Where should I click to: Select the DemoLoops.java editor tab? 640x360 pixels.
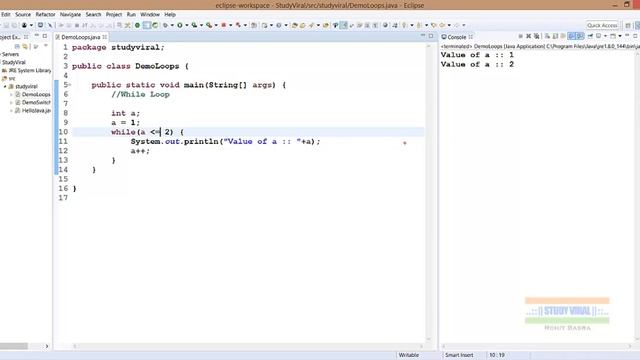[80, 37]
